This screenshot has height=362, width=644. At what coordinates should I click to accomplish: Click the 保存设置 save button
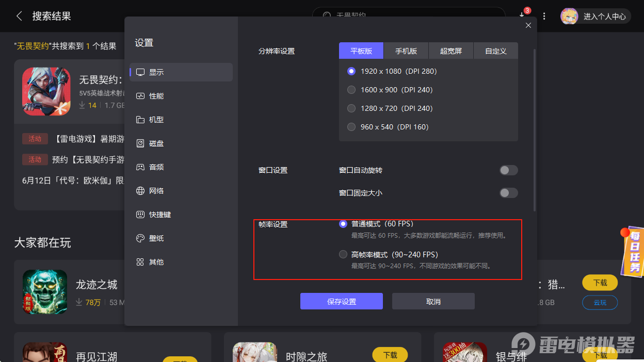(341, 301)
